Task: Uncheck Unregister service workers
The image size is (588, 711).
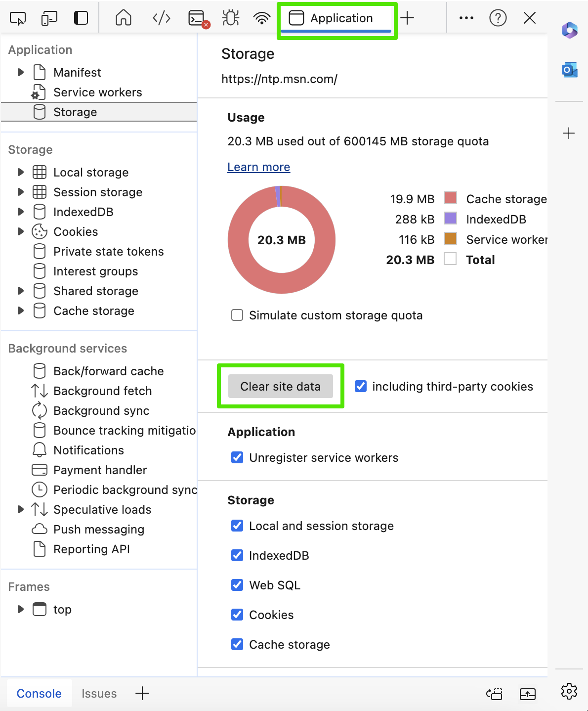Action: click(237, 457)
